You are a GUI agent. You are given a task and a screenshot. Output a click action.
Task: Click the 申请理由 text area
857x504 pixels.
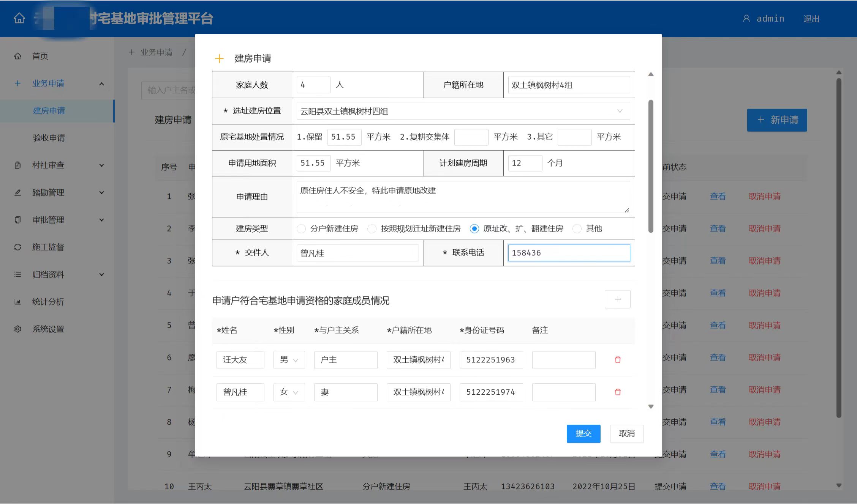463,197
